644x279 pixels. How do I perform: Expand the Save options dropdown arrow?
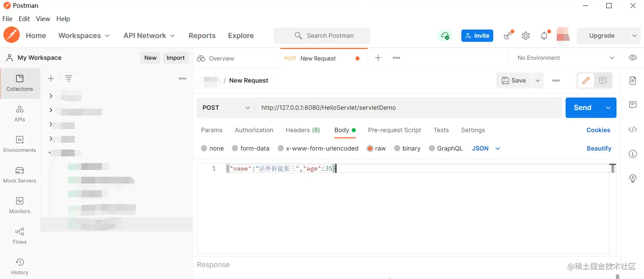tap(538, 80)
